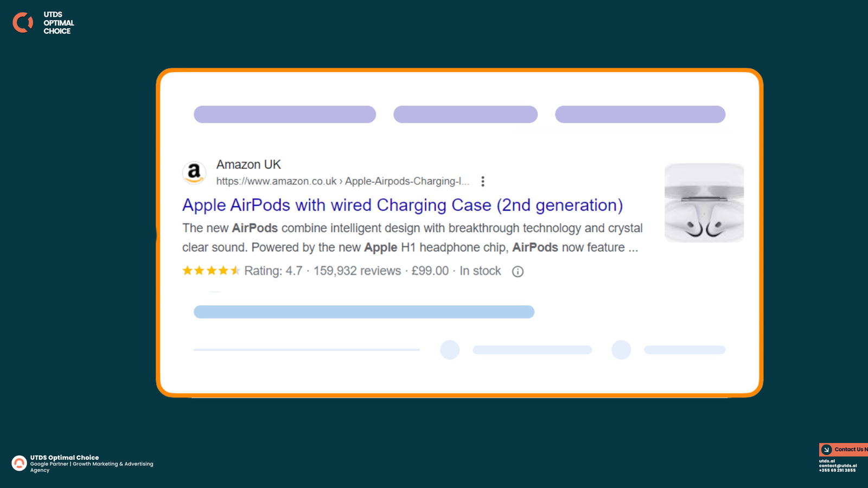Click the Contact Us button

(844, 450)
